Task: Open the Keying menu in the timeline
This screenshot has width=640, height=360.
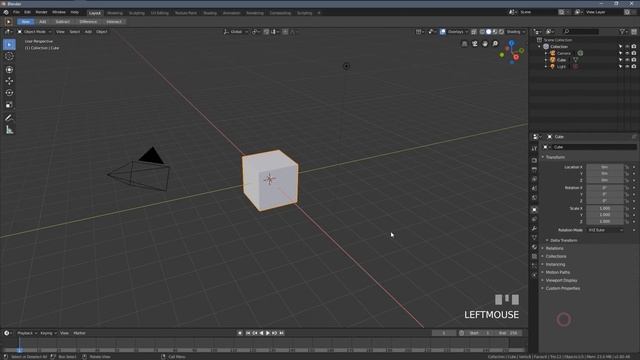Action: (48, 333)
